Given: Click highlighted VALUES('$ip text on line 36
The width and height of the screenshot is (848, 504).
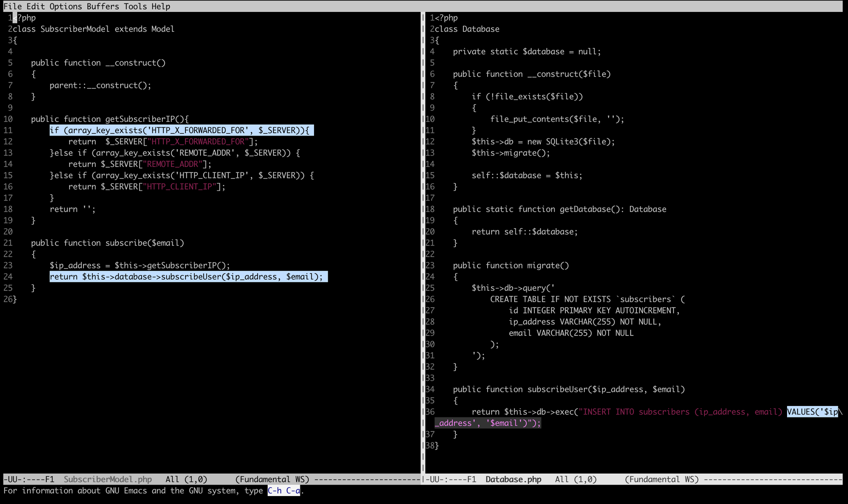Looking at the screenshot, I should (813, 412).
